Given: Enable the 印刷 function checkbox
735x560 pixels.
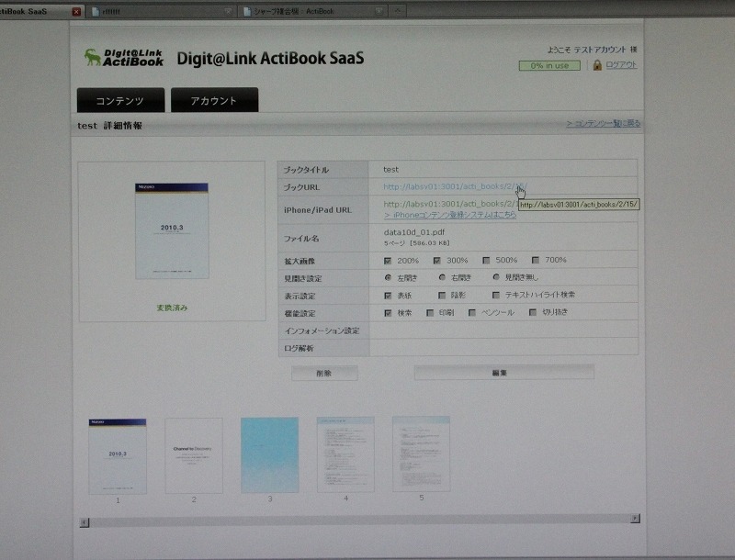Looking at the screenshot, I should 430,313.
